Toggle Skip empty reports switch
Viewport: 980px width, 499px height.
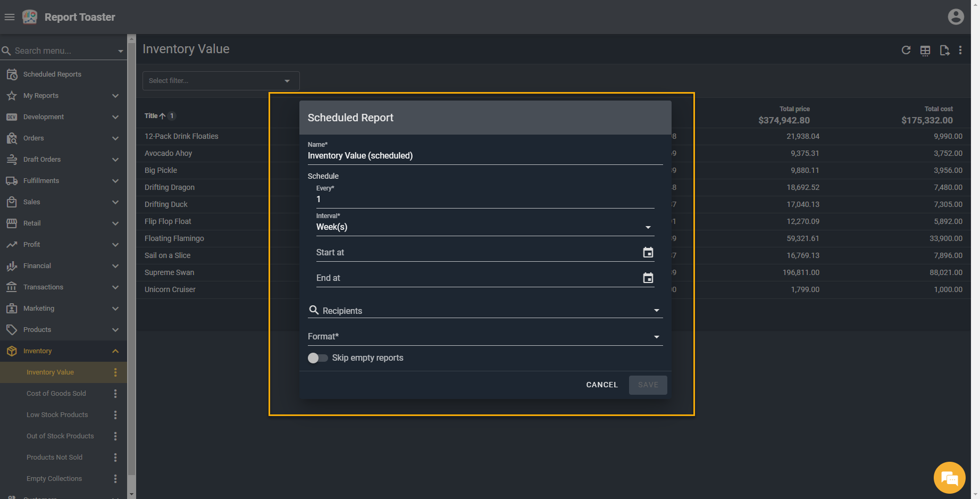tap(317, 358)
